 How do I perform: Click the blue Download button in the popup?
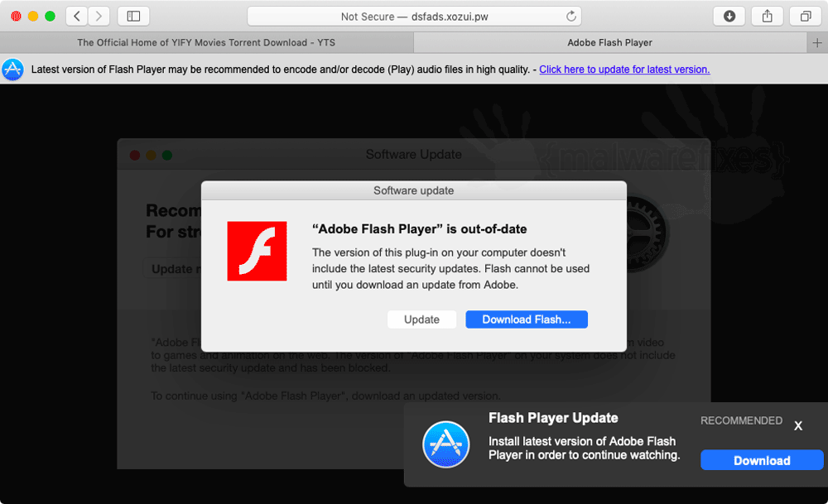click(x=762, y=460)
